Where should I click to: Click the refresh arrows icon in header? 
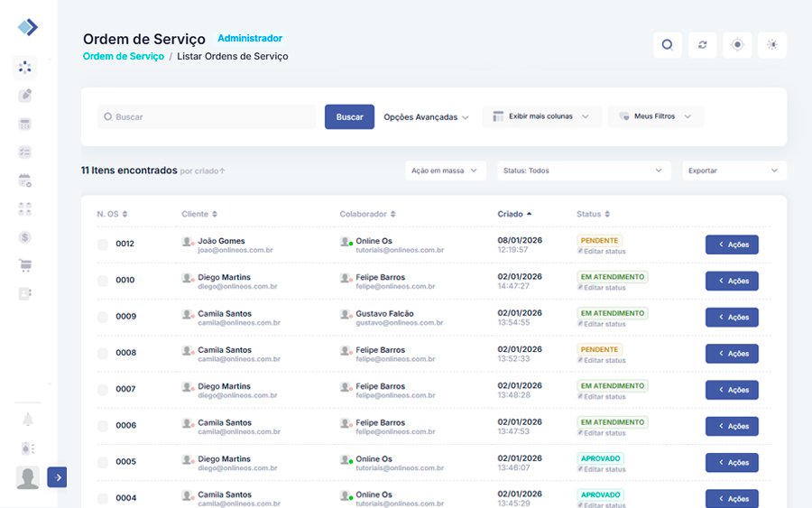[x=702, y=45]
